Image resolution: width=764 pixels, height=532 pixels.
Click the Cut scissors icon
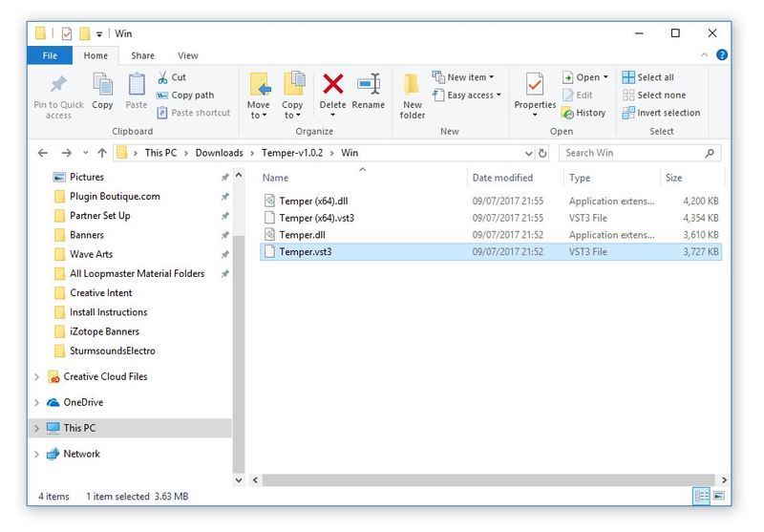163,77
